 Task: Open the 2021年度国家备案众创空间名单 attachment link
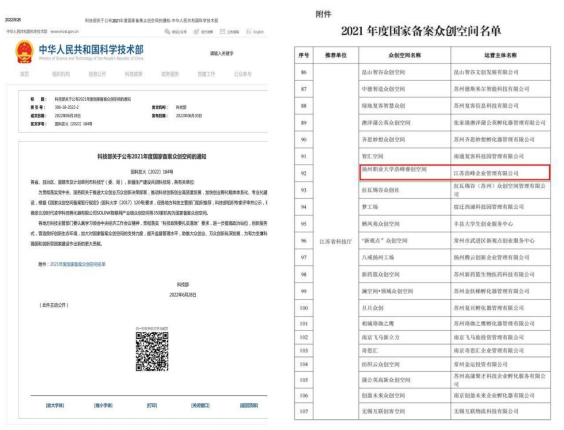pyautogui.click(x=78, y=264)
